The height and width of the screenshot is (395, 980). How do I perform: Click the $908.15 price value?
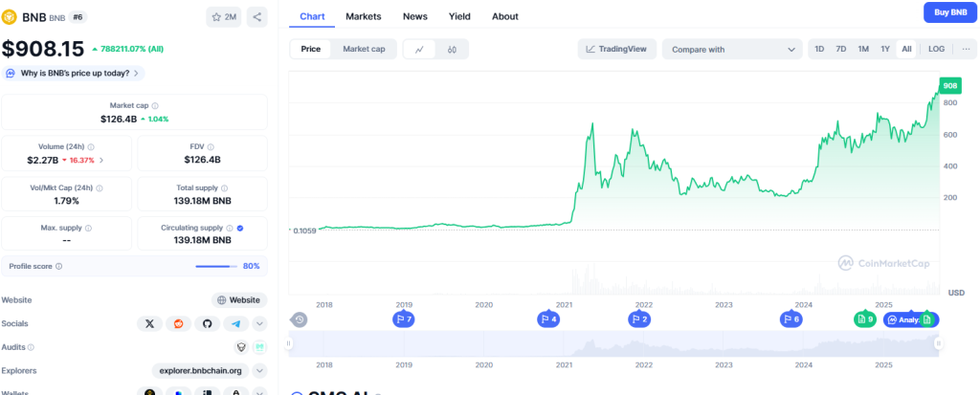coord(42,48)
